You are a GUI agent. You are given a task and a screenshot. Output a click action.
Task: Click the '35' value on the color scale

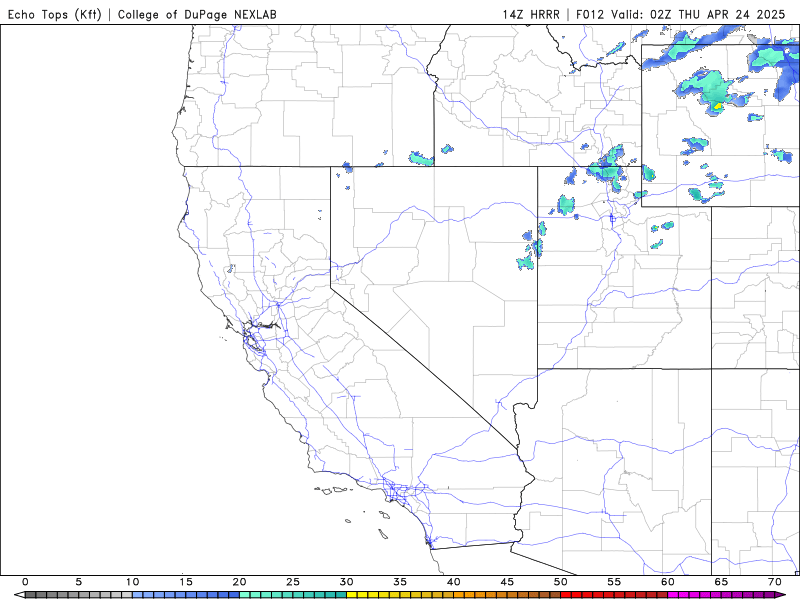pos(400,582)
